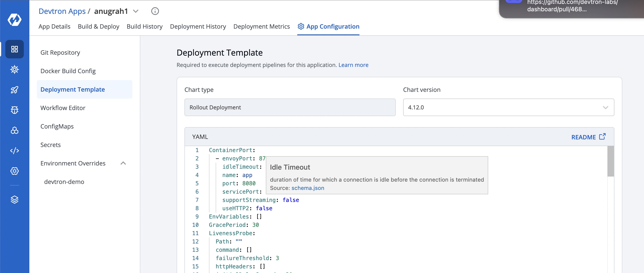Click the ContainerPort line in YAML
644x273 pixels.
coord(232,150)
